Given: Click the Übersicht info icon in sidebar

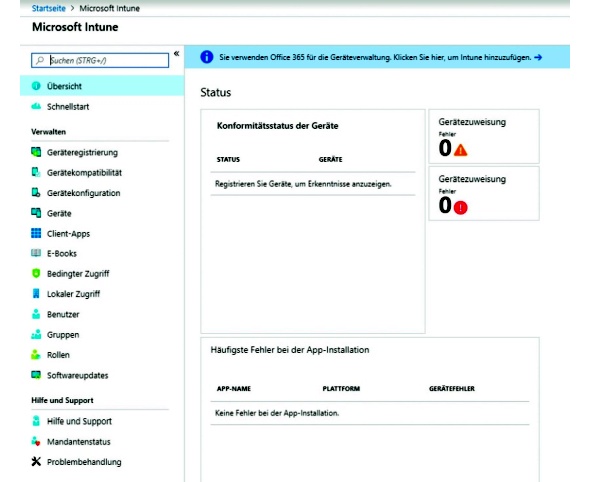Looking at the screenshot, I should pos(36,86).
